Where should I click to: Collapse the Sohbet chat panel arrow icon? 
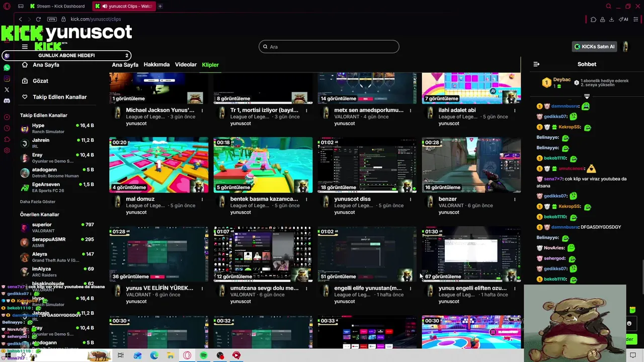[x=536, y=64]
